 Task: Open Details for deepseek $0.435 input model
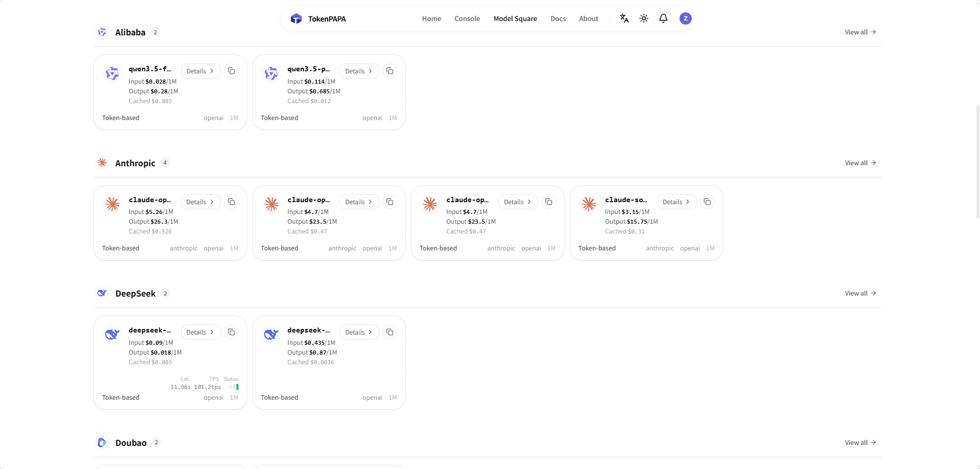click(359, 332)
